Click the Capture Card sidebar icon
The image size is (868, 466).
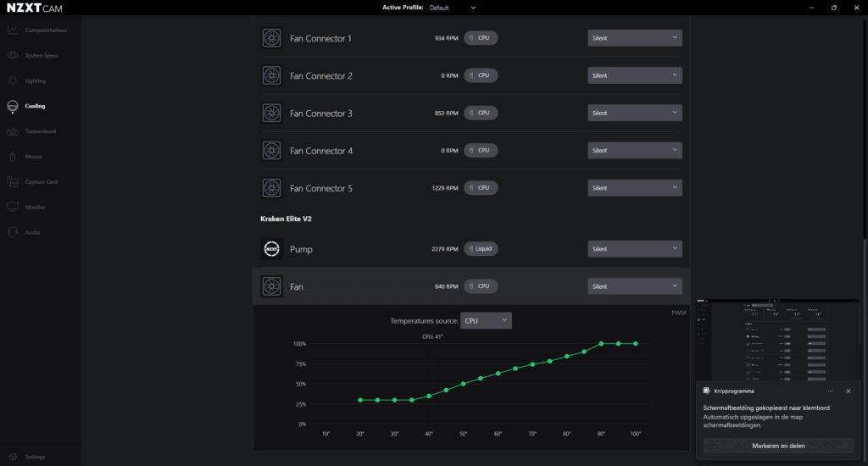pyautogui.click(x=13, y=181)
